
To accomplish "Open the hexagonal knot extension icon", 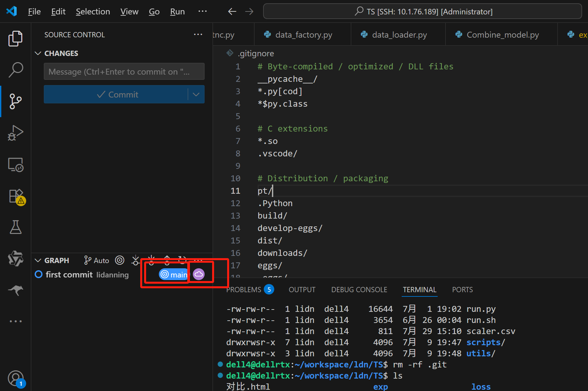I will 15,258.
